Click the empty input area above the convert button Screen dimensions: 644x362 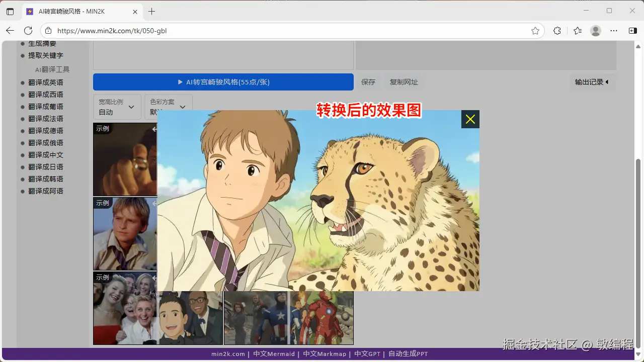point(223,55)
